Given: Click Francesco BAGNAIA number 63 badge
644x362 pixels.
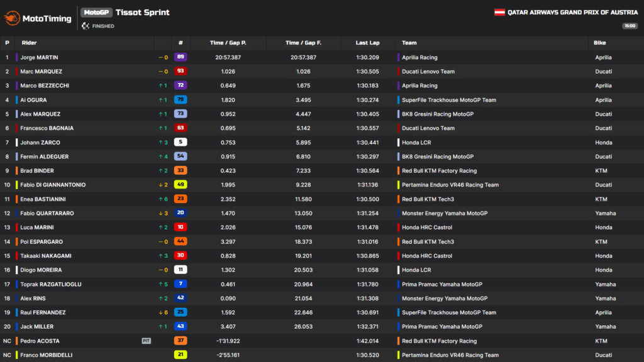Looking at the screenshot, I should pos(180,128).
